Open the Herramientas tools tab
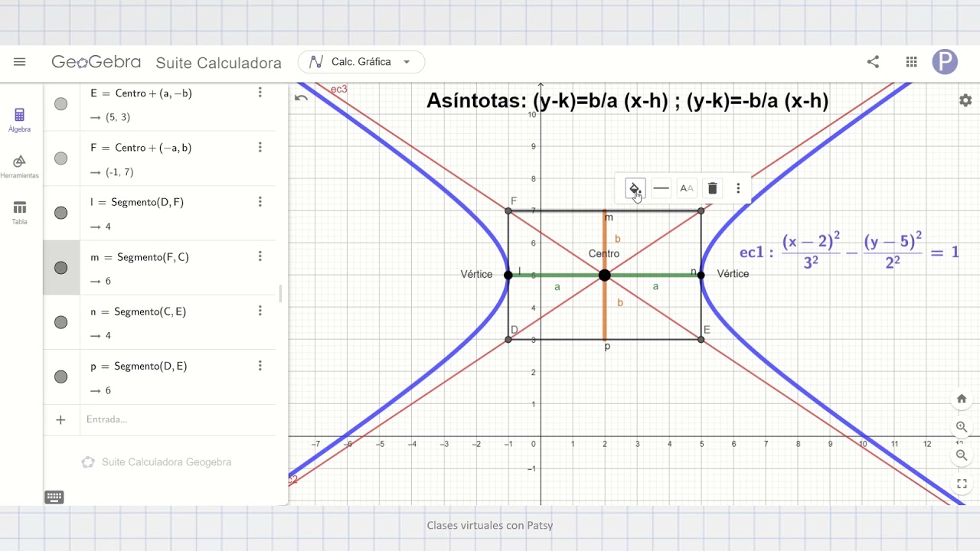This screenshot has width=980, height=551. 19,166
